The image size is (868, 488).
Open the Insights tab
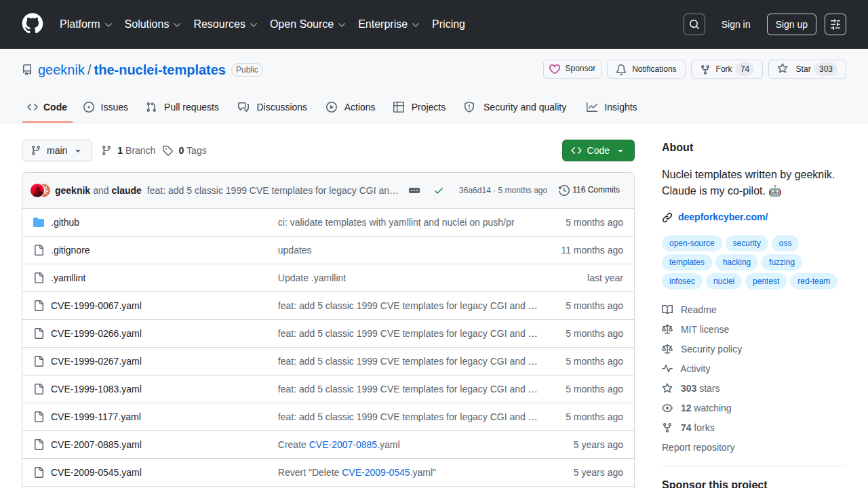coord(612,107)
